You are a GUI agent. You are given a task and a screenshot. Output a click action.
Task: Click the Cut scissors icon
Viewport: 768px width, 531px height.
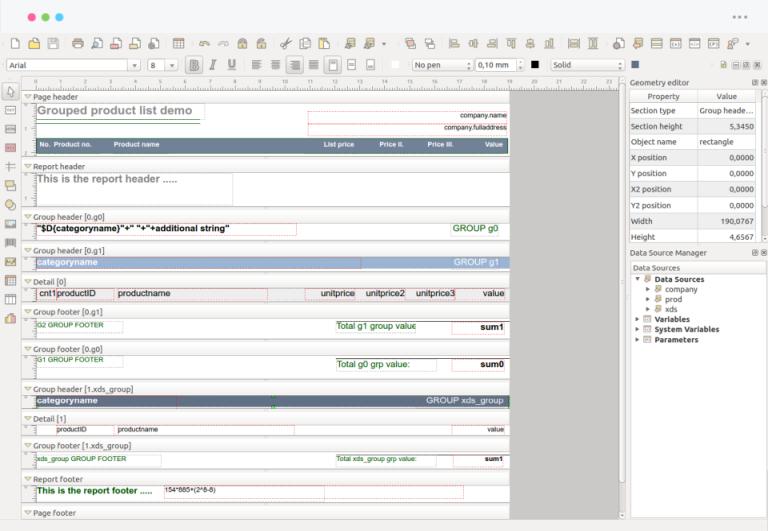[x=285, y=44]
